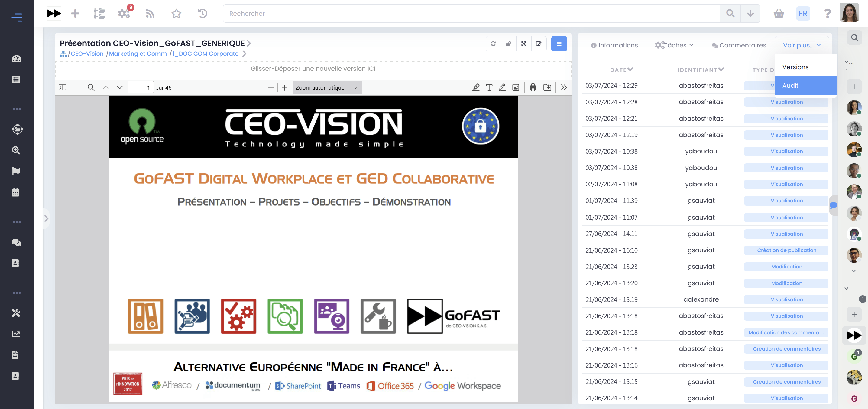Open the Marketing et Comm breadcrumb link
The height and width of the screenshot is (409, 868).
138,54
